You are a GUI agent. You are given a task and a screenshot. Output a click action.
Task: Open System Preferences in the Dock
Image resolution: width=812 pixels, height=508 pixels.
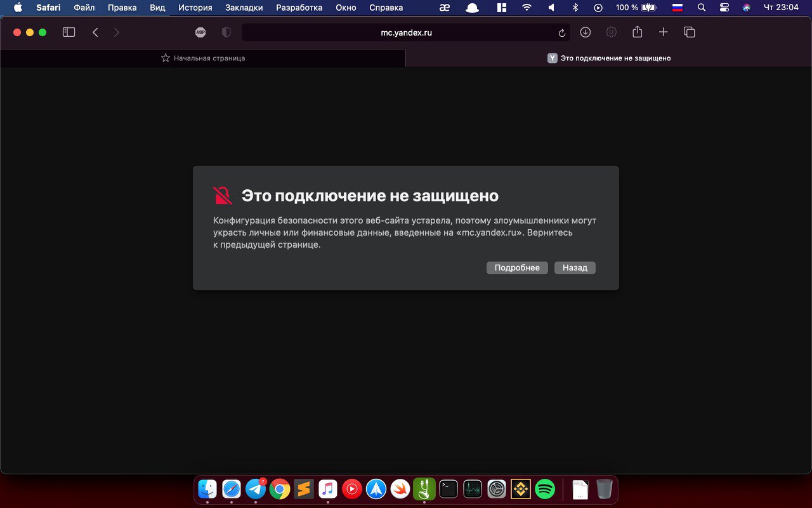(497, 489)
